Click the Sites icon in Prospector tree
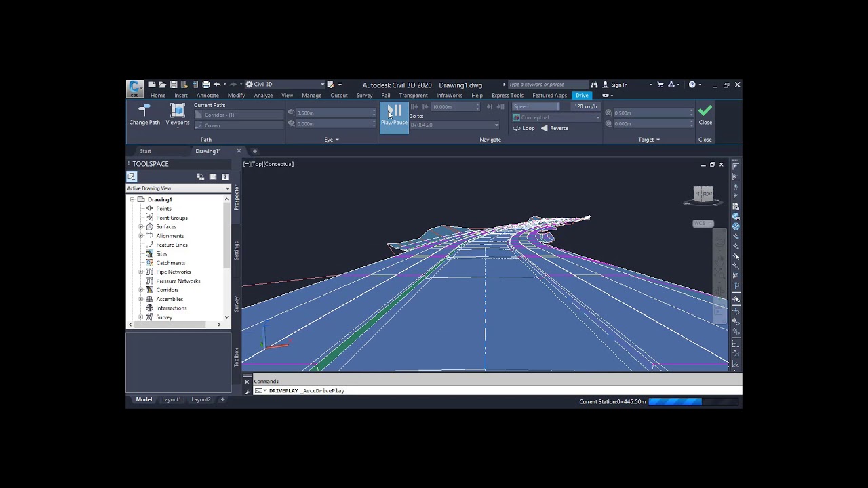 [150, 253]
